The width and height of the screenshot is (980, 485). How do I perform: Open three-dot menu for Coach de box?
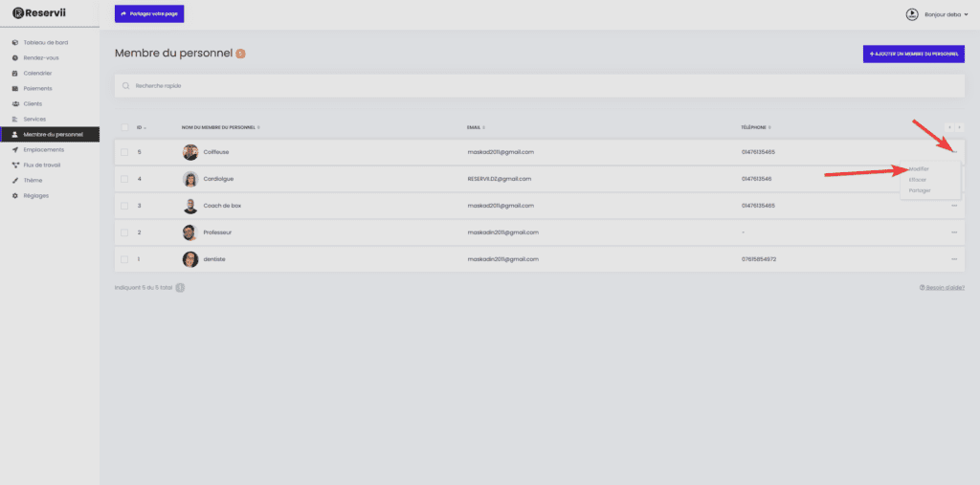954,206
